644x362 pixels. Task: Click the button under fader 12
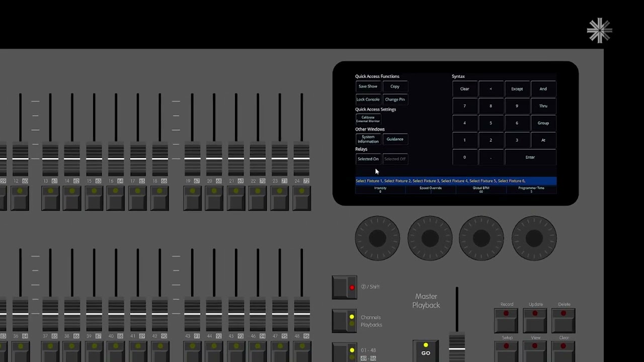(x=20, y=197)
